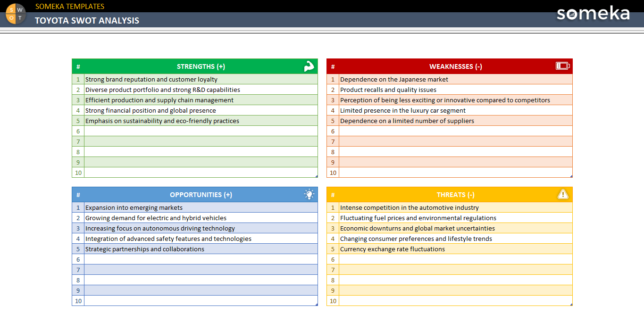The width and height of the screenshot is (644, 330).
Task: Select the STRENGTHS (+) header
Action: tap(201, 66)
